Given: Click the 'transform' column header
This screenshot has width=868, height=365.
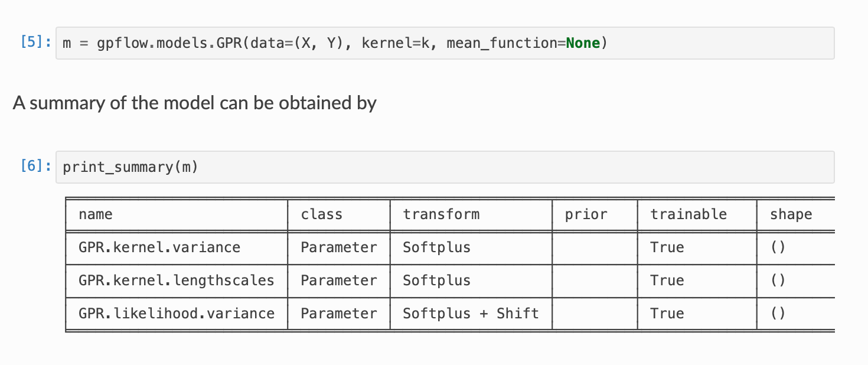Looking at the screenshot, I should 440,214.
